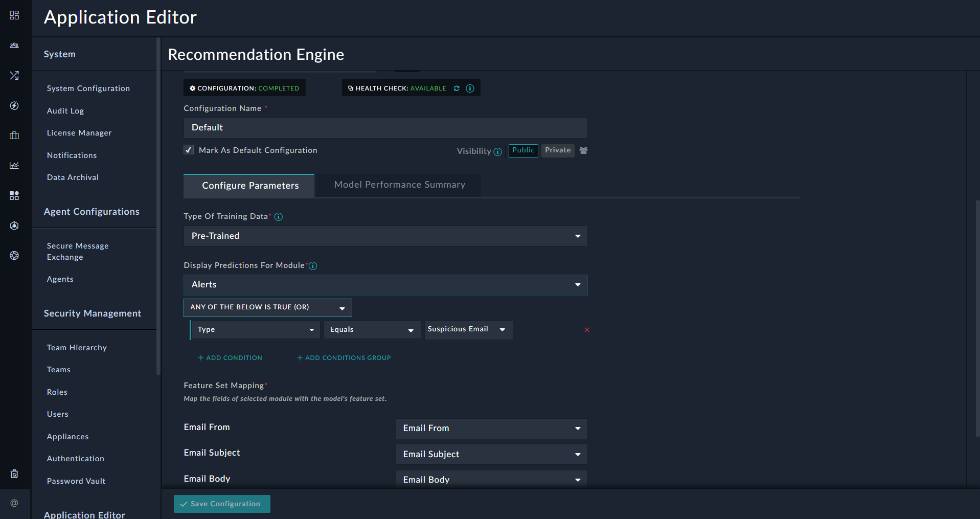Viewport: 980px width, 519px height.
Task: Click Add Conditions Group link
Action: (343, 357)
